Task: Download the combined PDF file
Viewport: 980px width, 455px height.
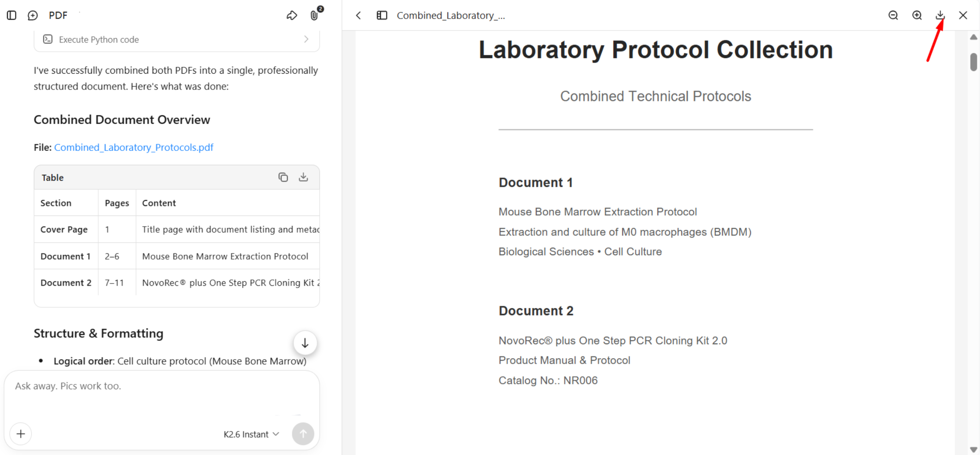Action: 940,15
